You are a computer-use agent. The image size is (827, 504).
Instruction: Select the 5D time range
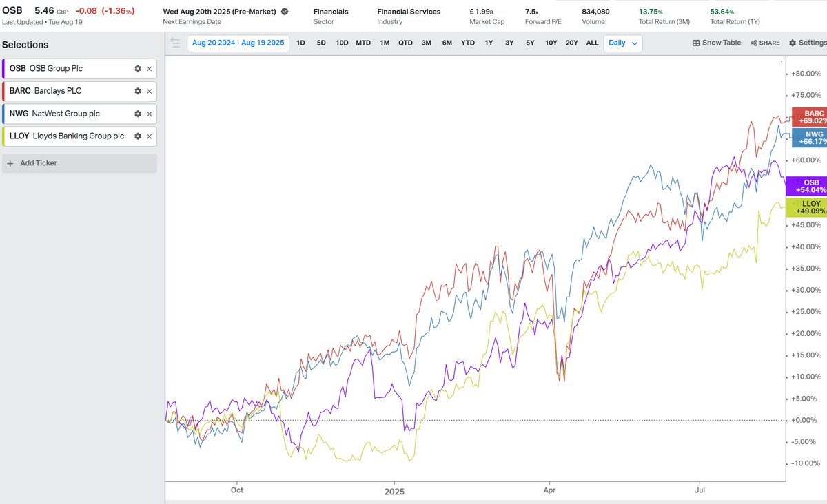pyautogui.click(x=321, y=43)
